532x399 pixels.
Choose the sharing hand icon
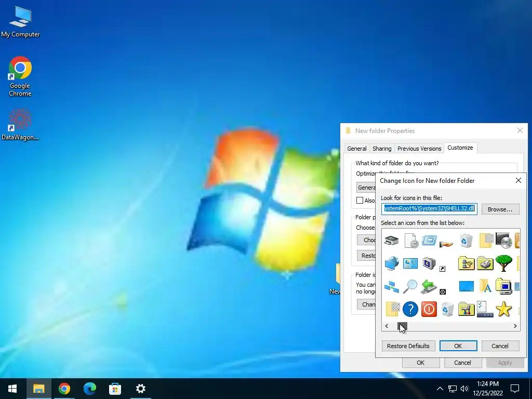(x=446, y=243)
